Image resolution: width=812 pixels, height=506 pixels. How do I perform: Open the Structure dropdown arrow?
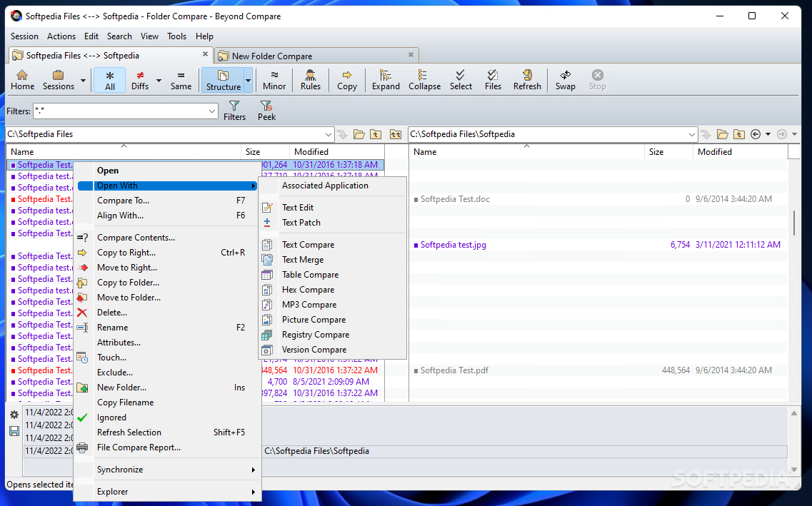pyautogui.click(x=248, y=81)
